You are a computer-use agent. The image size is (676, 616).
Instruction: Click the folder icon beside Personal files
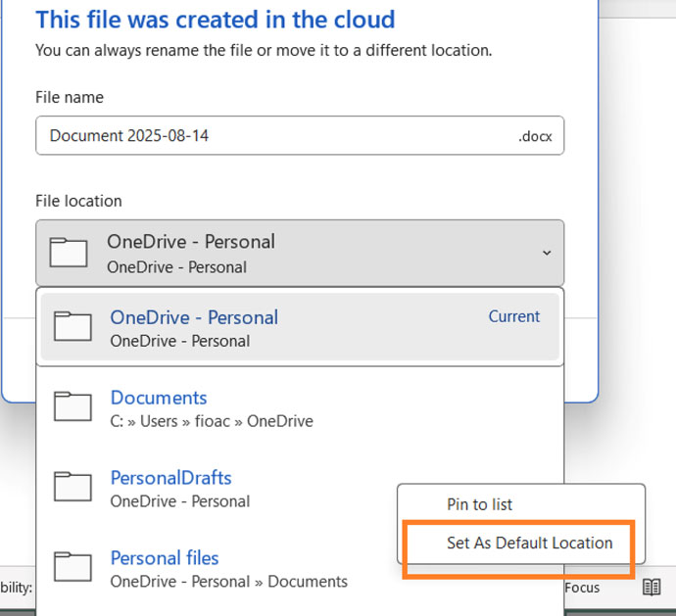72,566
